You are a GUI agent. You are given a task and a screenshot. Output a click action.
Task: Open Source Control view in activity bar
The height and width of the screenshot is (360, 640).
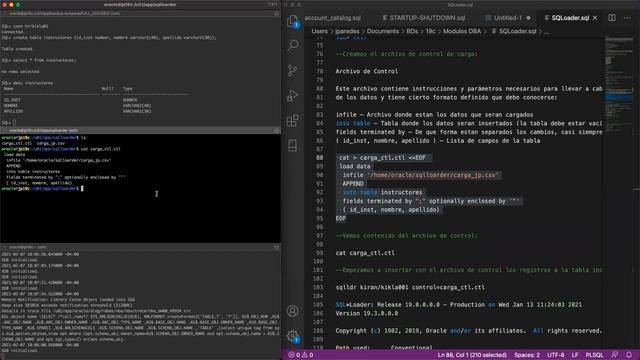tap(293, 70)
